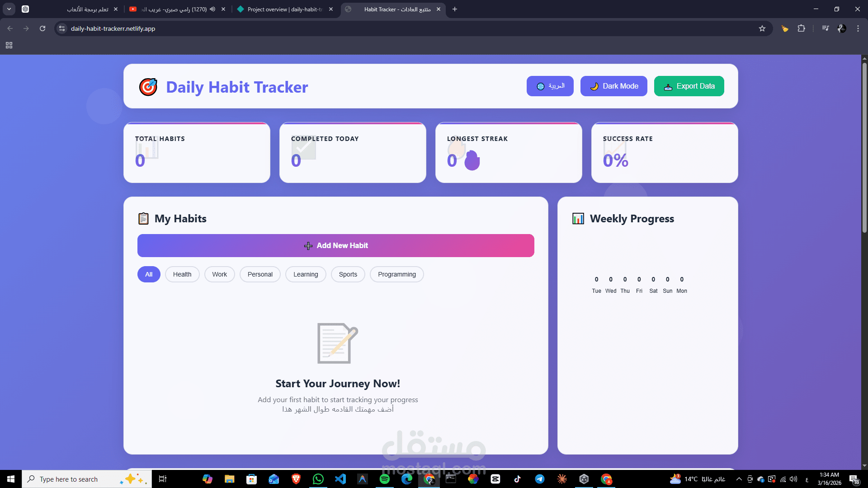Enable the Health habit filter
The height and width of the screenshot is (488, 868).
click(182, 274)
